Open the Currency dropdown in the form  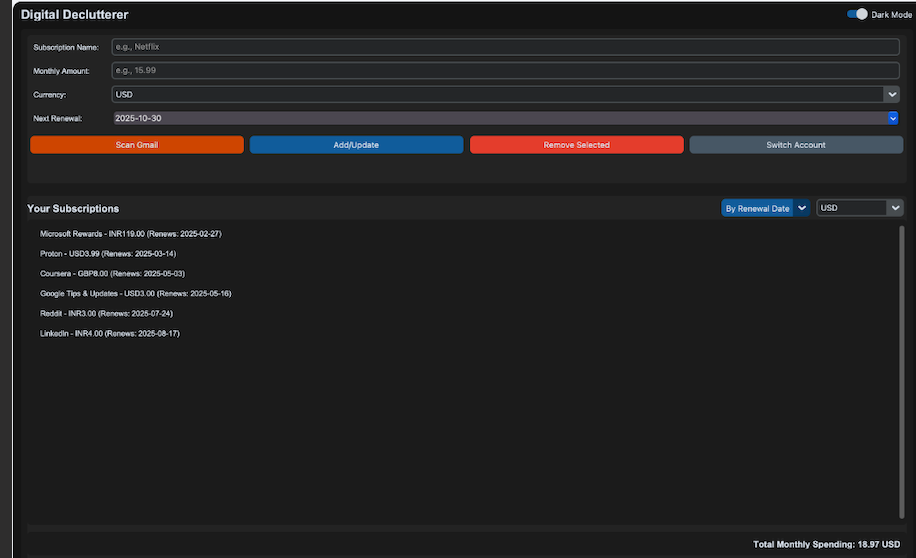coord(496,94)
